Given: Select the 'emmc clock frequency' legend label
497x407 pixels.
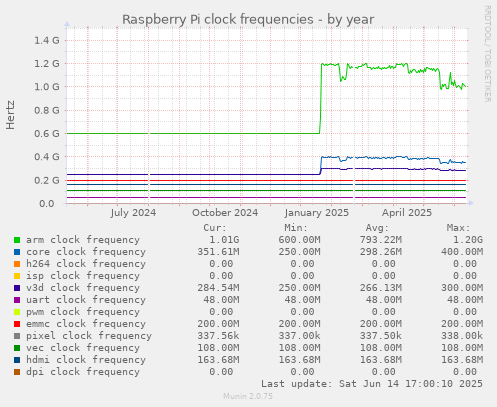Looking at the screenshot, I should [86, 324].
